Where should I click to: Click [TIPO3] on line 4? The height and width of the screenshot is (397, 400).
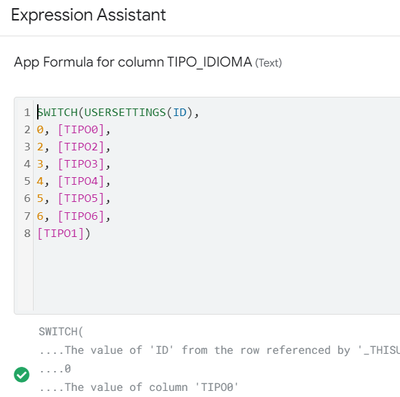point(81,164)
